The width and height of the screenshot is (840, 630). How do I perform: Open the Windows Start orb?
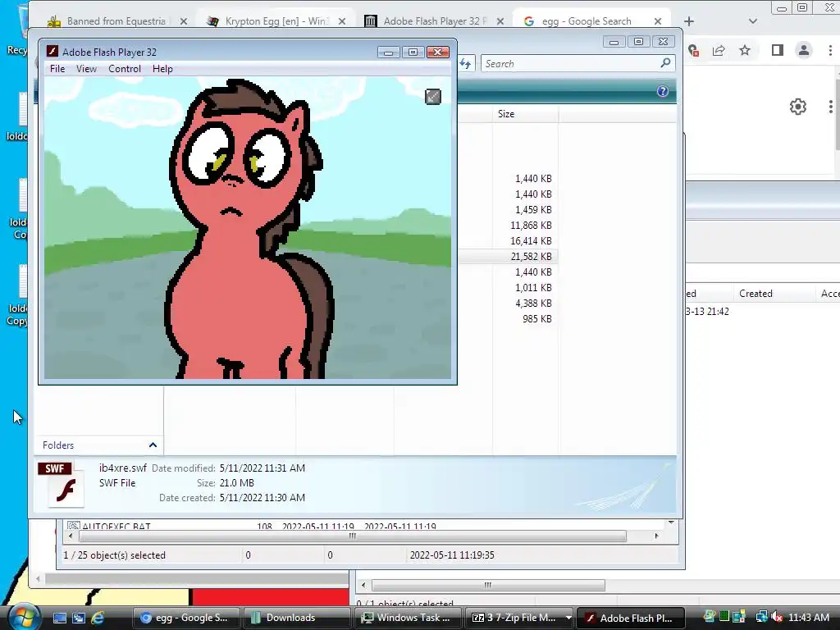(x=24, y=618)
